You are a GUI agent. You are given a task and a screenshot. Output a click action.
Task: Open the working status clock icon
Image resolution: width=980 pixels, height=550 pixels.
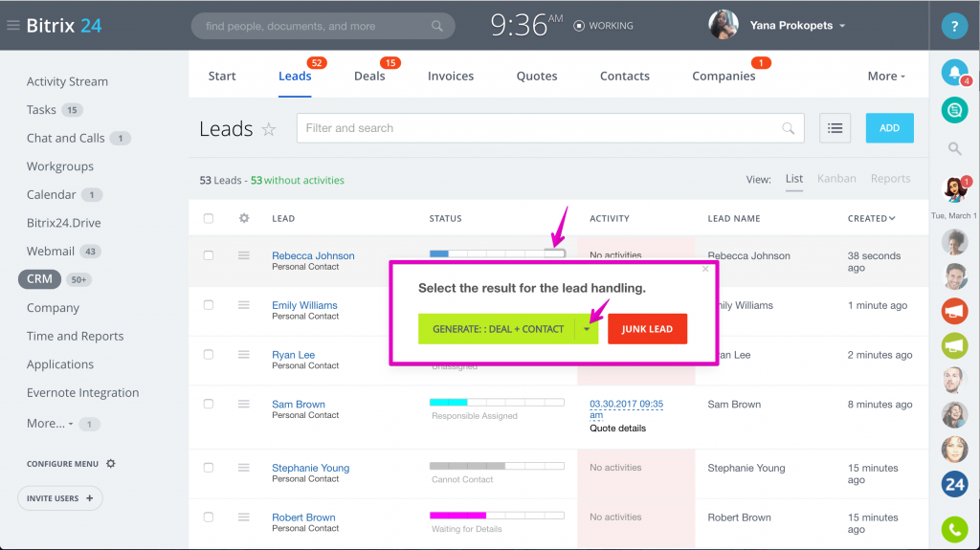pyautogui.click(x=579, y=26)
